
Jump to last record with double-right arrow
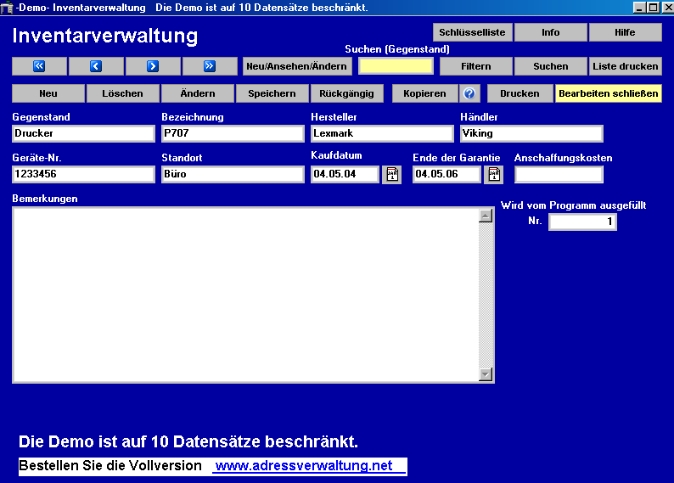click(210, 67)
